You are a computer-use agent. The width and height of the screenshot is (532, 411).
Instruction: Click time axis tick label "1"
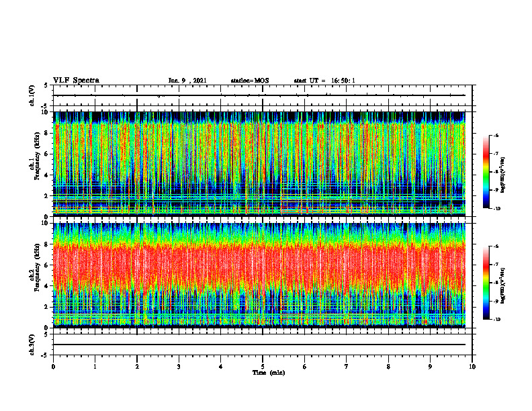point(95,367)
